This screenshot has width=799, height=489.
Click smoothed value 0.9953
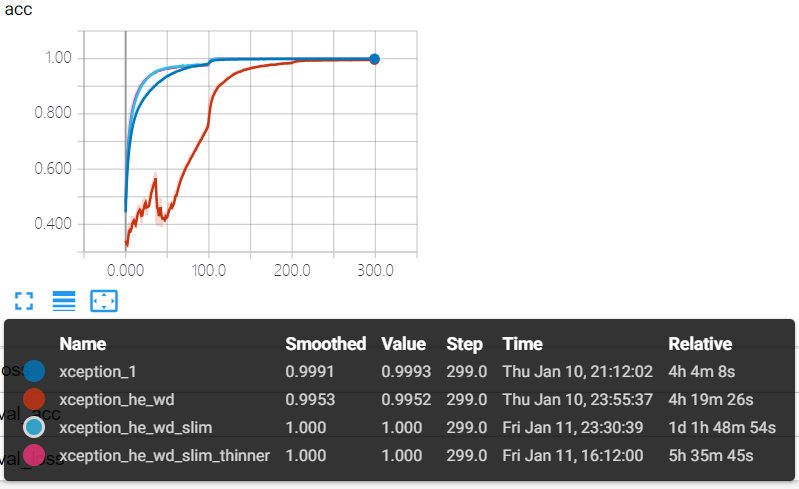pos(310,399)
